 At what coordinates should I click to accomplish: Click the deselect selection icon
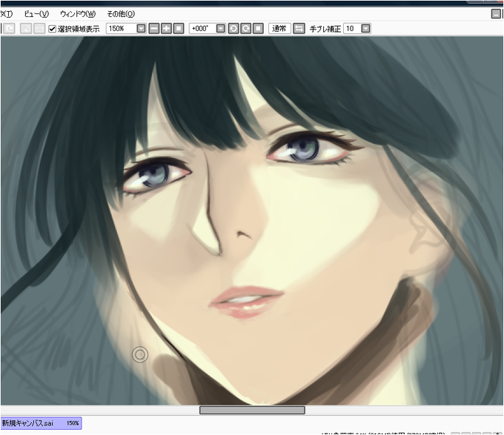point(26,29)
